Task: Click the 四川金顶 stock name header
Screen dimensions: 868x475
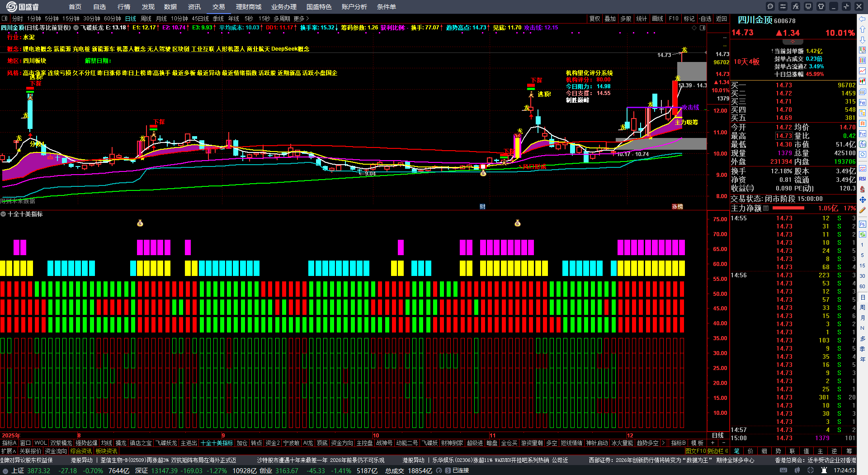Action: click(755, 20)
